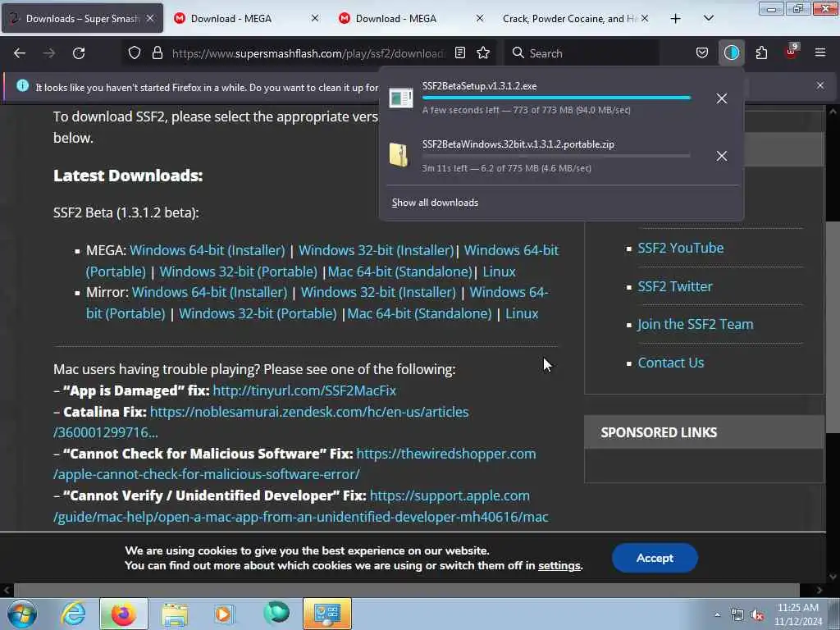Open MEGA Windows 32-bit (Portable) link
The width and height of the screenshot is (840, 630).
click(239, 272)
